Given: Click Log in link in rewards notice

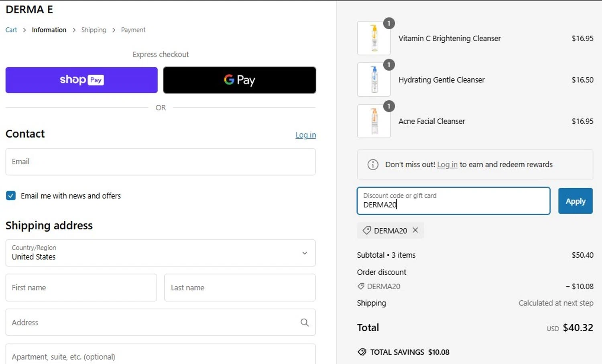Looking at the screenshot, I should tap(447, 165).
